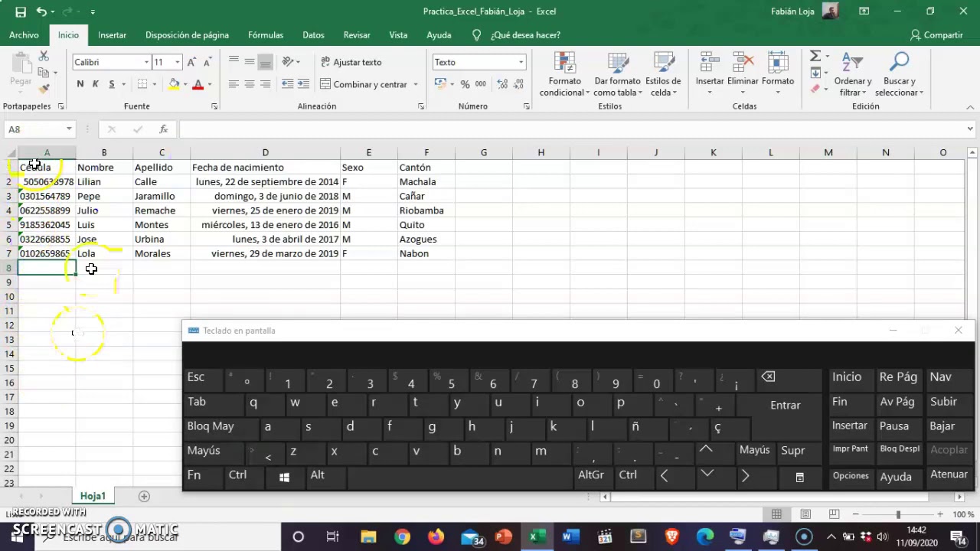Image resolution: width=980 pixels, height=551 pixels.
Task: Click the Formato condicional icon
Action: point(564,74)
